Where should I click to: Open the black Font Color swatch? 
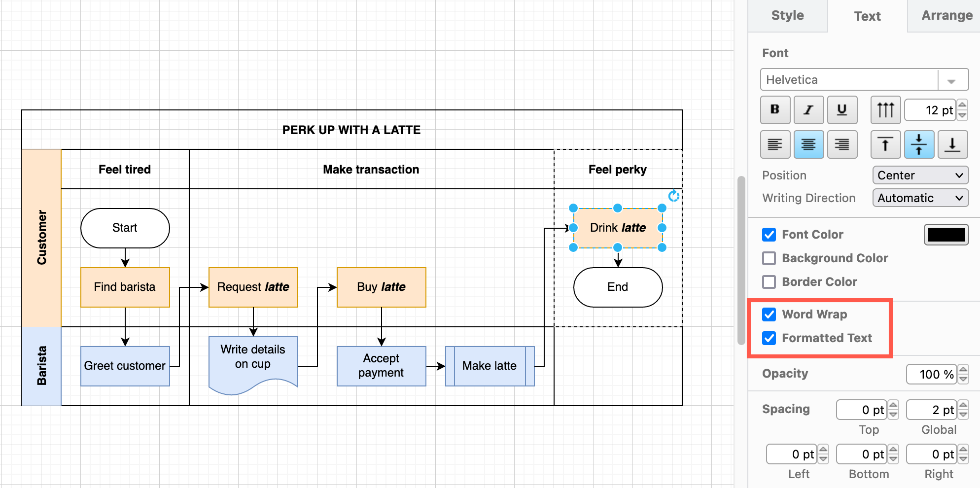(946, 235)
